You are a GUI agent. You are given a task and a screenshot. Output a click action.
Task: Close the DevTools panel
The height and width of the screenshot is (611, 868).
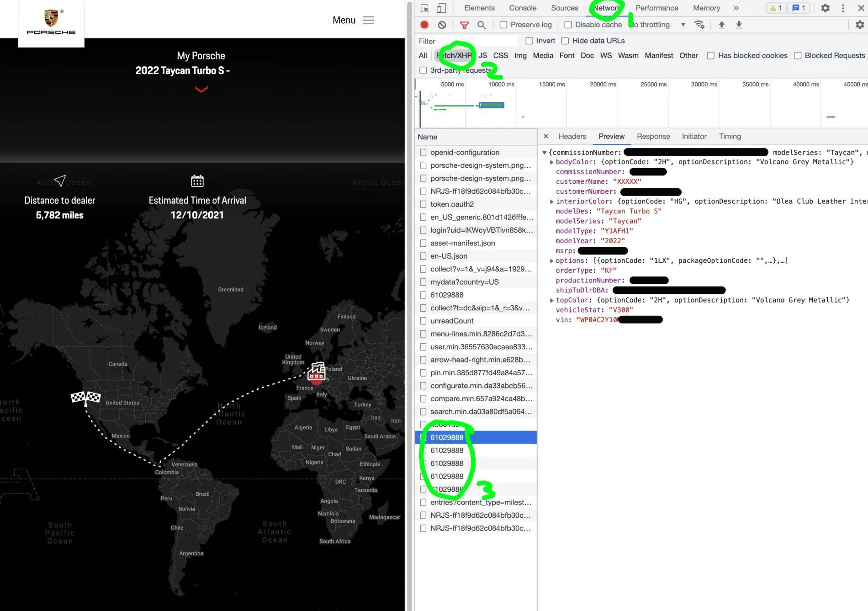pos(861,8)
